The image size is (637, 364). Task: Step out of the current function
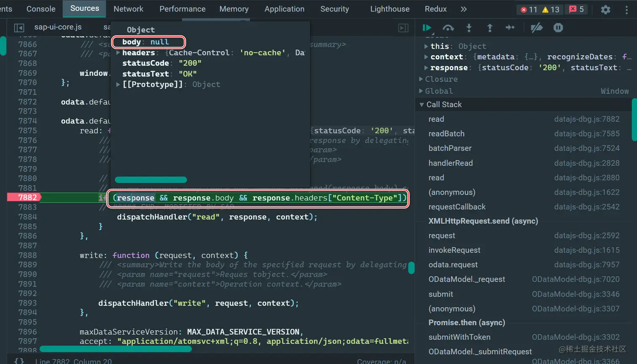(490, 28)
